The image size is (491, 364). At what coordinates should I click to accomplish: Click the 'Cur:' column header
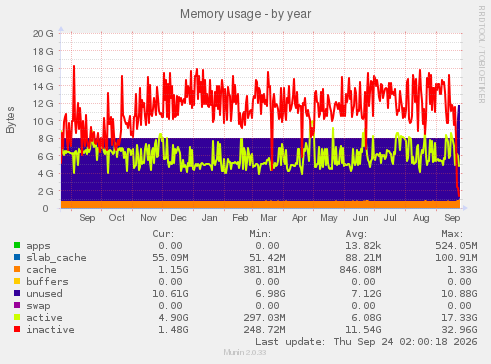pos(163,234)
